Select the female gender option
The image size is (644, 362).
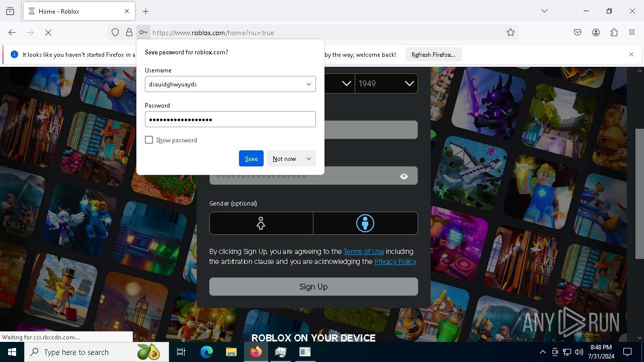(261, 223)
